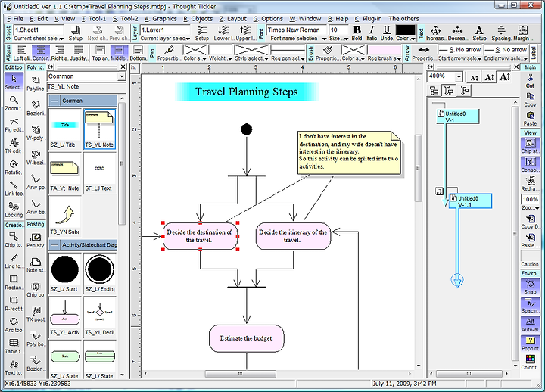Click the Copy icon in Main panel

click(530, 99)
